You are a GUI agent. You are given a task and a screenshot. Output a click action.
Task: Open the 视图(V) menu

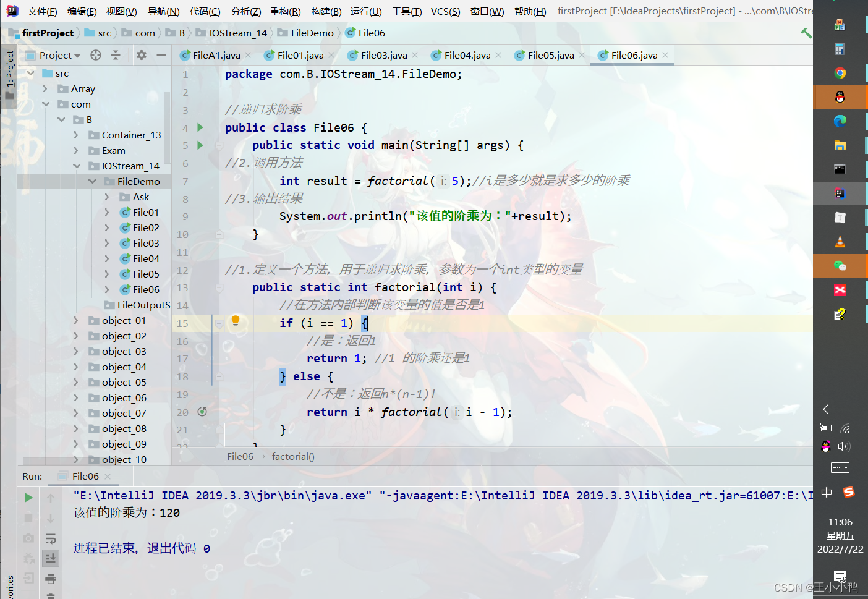(x=121, y=11)
